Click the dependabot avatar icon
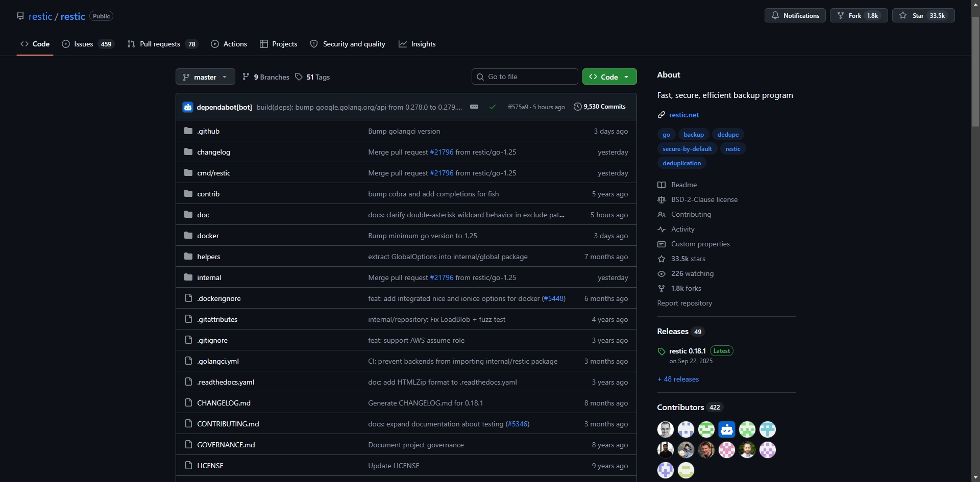 pyautogui.click(x=188, y=107)
